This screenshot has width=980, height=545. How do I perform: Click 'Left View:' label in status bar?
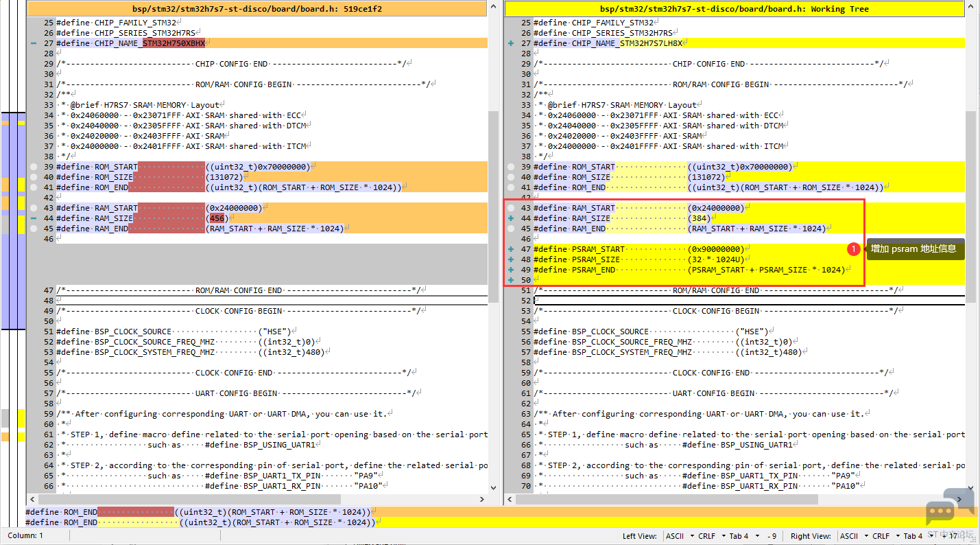[x=639, y=536]
